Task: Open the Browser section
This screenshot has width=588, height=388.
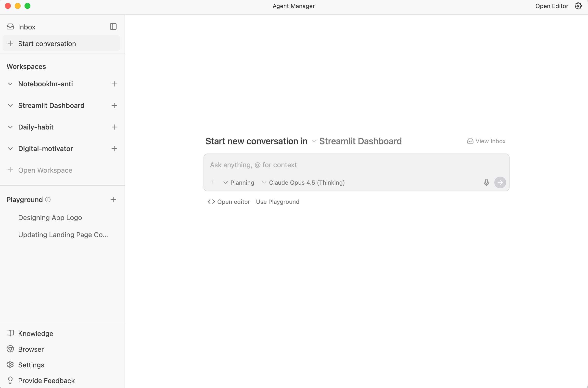Action: pyautogui.click(x=31, y=349)
